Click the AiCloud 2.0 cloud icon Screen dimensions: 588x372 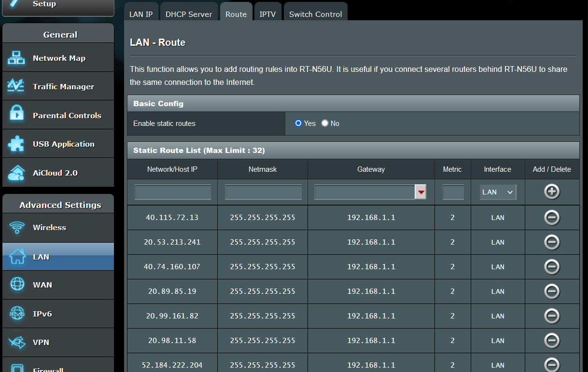click(x=17, y=173)
